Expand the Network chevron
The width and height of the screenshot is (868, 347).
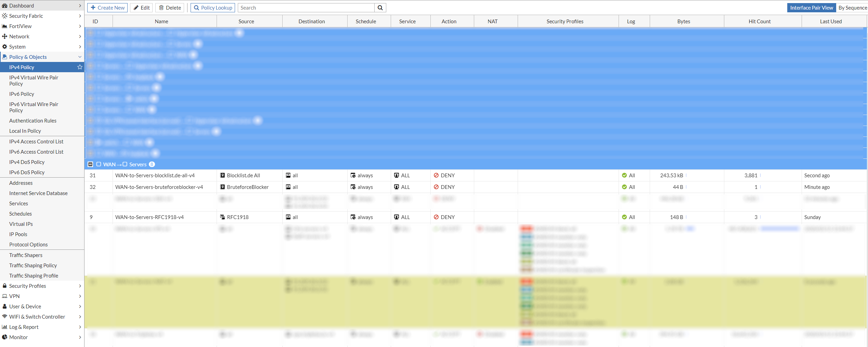click(x=80, y=37)
